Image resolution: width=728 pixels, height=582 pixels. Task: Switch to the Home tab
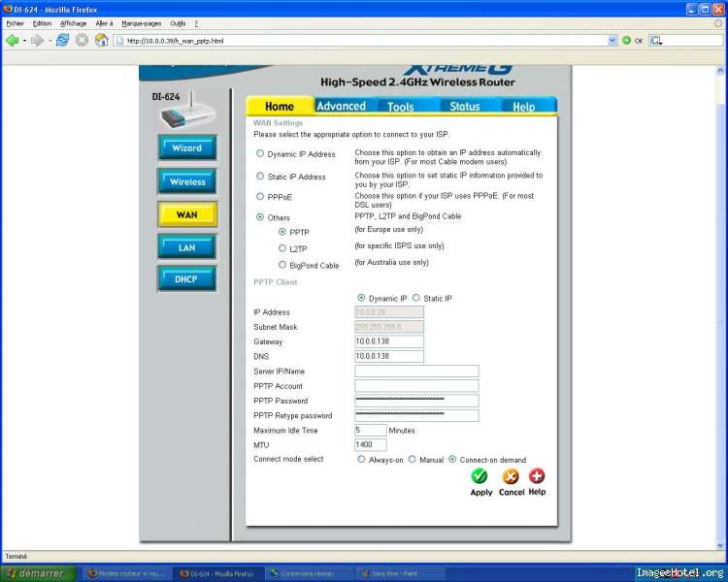click(x=280, y=107)
